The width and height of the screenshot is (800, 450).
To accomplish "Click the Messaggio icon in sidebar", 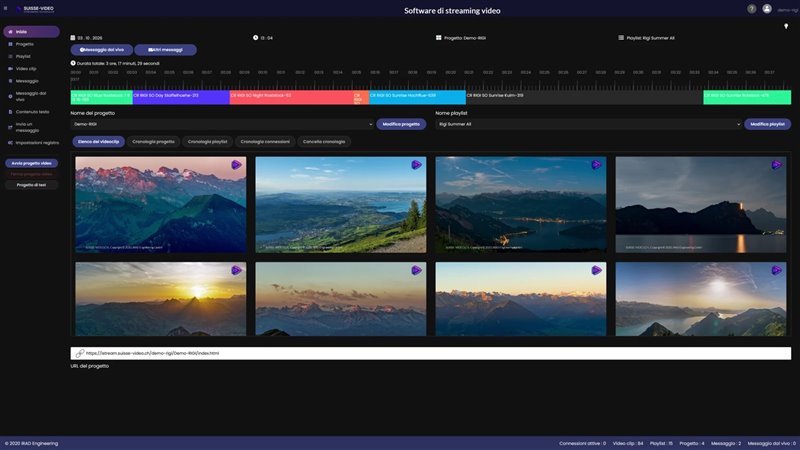I will pos(10,81).
